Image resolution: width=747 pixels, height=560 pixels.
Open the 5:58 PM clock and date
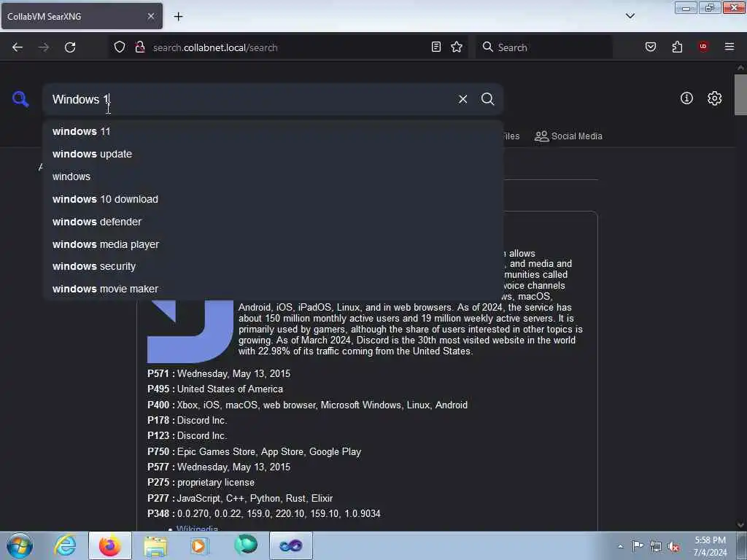[x=710, y=545]
